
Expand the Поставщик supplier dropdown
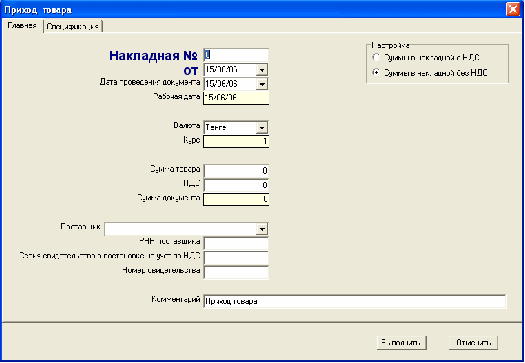pyautogui.click(x=262, y=229)
